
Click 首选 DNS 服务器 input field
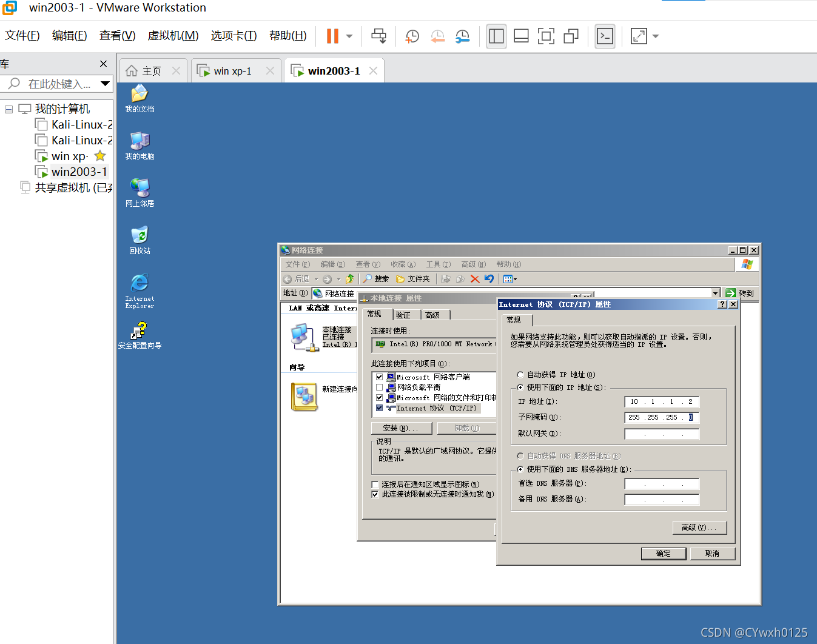662,483
